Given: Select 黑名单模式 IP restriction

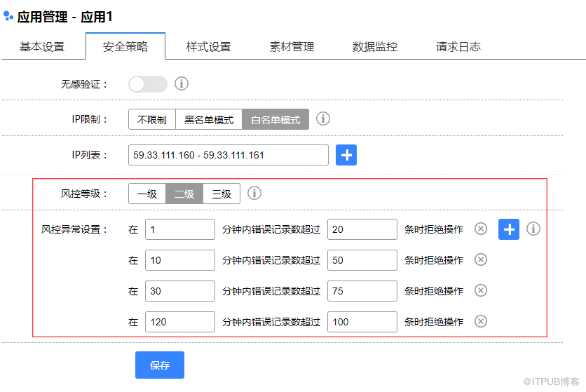Looking at the screenshot, I should [x=209, y=119].
